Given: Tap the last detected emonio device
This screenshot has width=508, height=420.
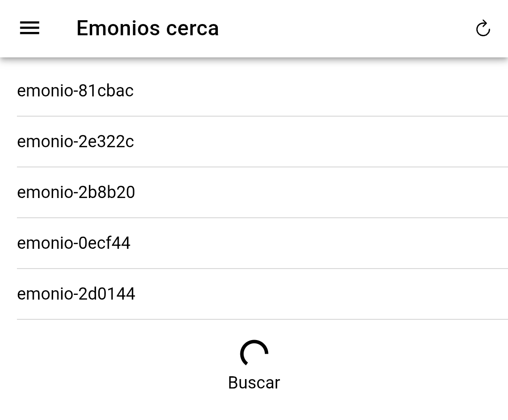Looking at the screenshot, I should pos(76,294).
